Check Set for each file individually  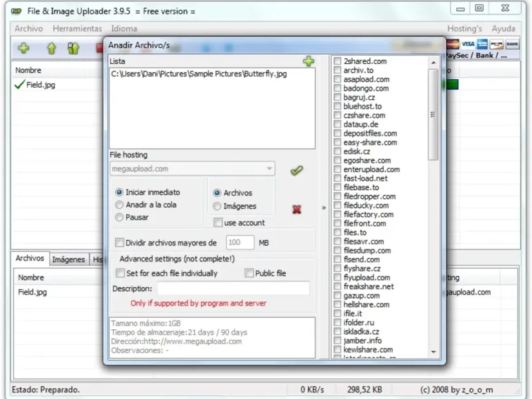click(120, 273)
